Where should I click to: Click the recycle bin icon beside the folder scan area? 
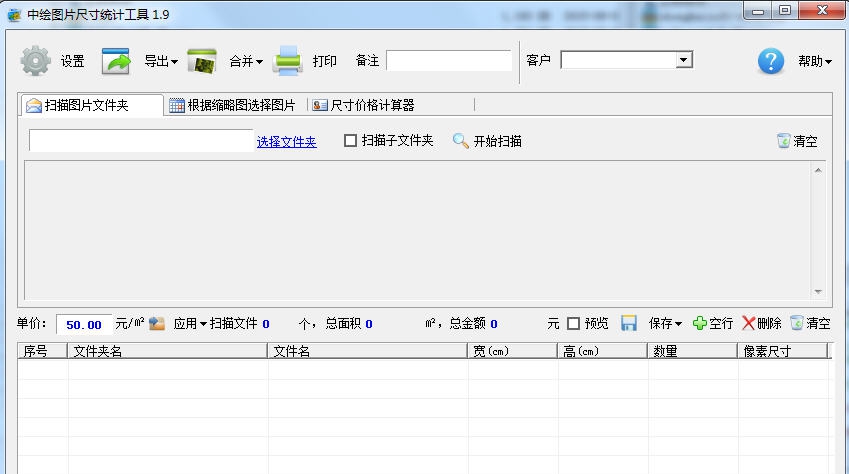[783, 141]
